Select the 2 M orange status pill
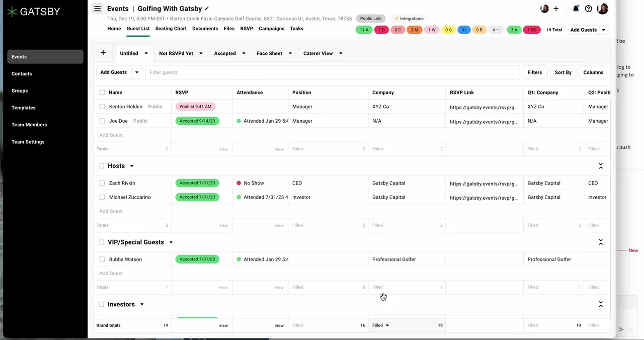This screenshot has height=340, width=644. (414, 30)
